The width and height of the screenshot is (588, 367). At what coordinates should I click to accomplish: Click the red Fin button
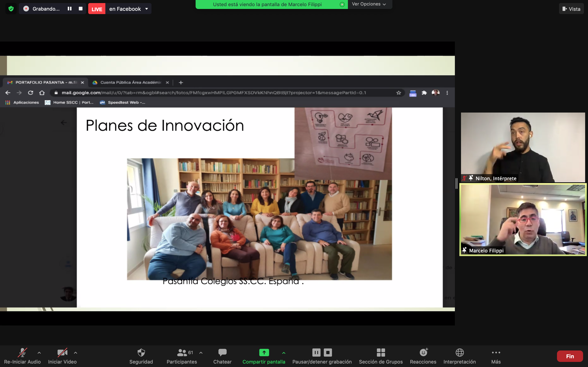(570, 356)
